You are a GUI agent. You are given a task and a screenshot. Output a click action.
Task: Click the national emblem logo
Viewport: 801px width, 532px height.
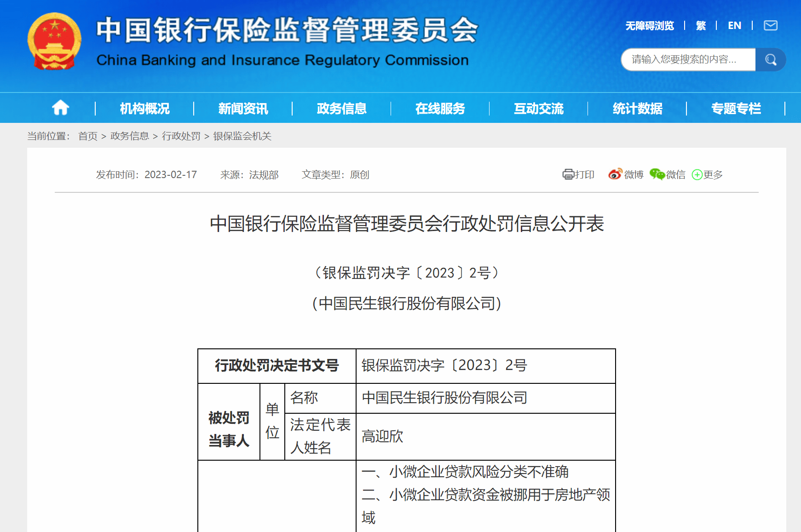[54, 41]
